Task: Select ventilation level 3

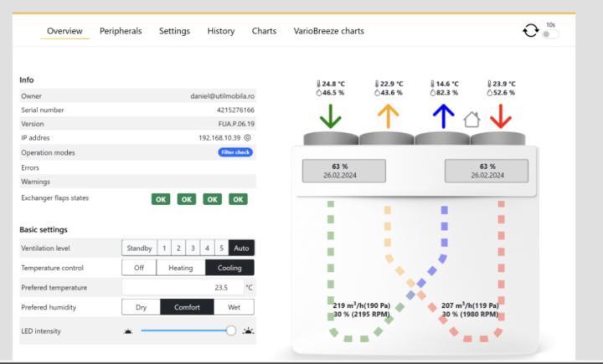Action: click(193, 248)
